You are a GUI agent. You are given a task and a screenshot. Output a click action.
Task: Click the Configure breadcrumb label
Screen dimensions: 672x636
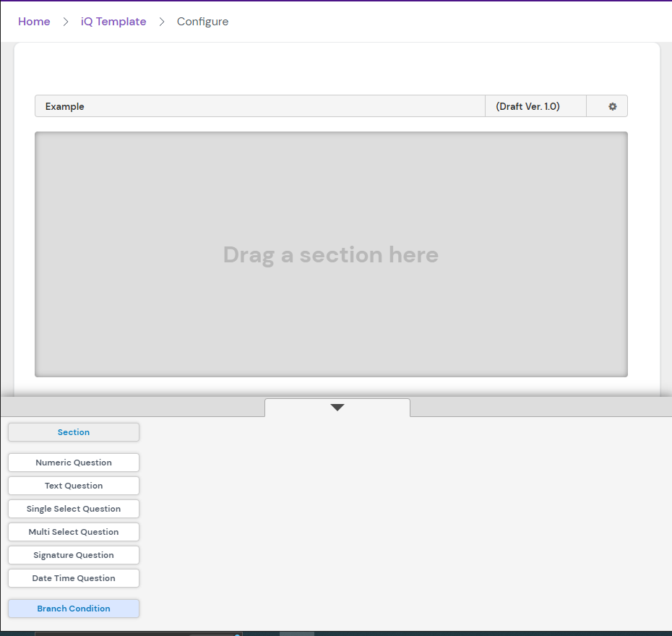point(202,22)
